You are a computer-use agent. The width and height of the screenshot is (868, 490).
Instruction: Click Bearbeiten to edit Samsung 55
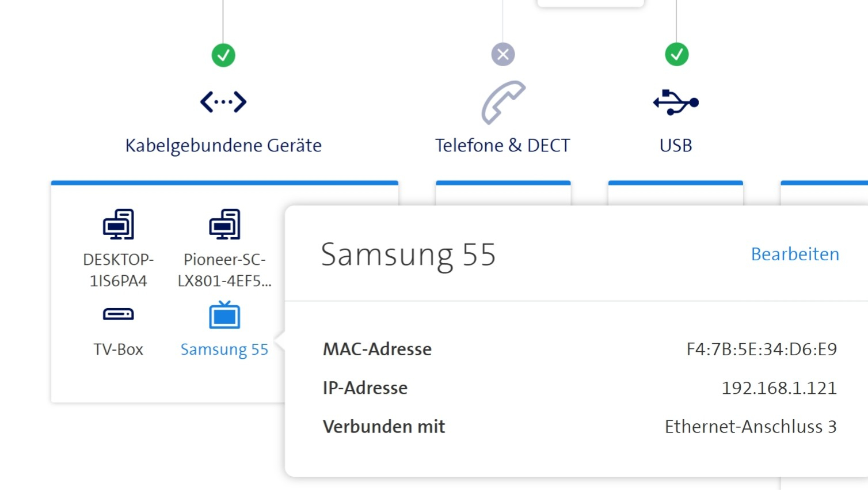795,255
